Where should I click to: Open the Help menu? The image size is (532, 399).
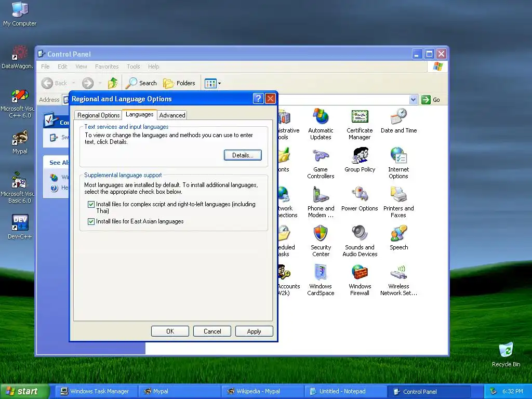(x=153, y=66)
